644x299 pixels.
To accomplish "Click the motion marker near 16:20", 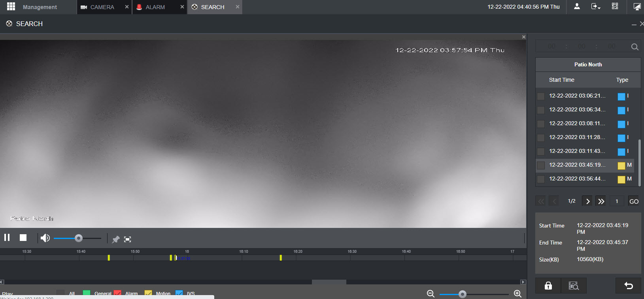I will 281,258.
